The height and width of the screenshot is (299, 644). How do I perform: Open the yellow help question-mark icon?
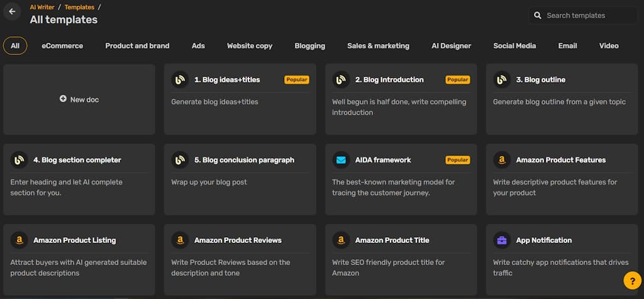[x=631, y=281]
